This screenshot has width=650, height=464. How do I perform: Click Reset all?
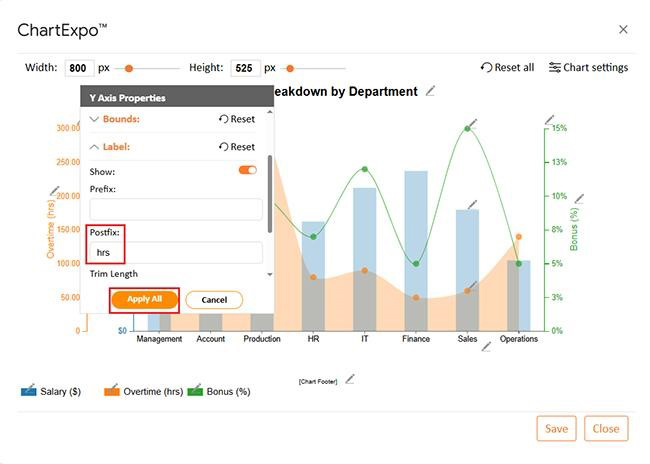pos(507,68)
